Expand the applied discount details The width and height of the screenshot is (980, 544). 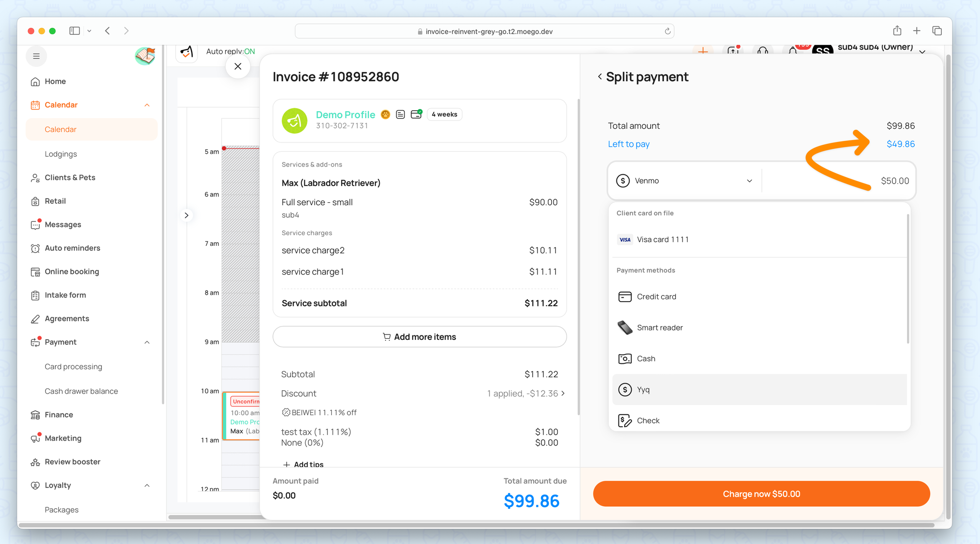[563, 394]
